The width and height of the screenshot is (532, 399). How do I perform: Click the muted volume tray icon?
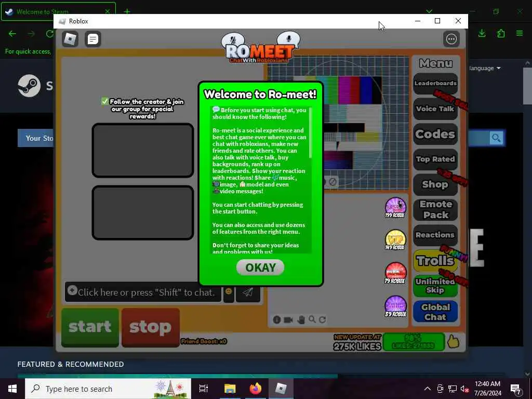click(464, 389)
